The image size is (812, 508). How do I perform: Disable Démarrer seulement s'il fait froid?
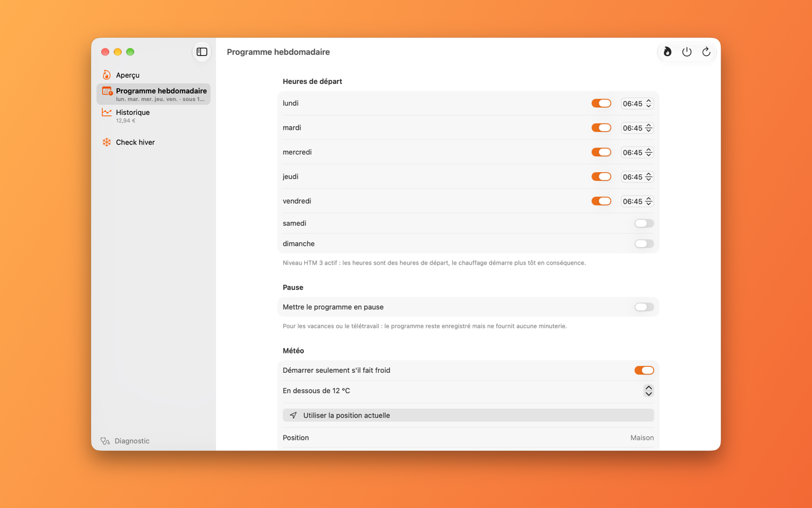click(644, 370)
